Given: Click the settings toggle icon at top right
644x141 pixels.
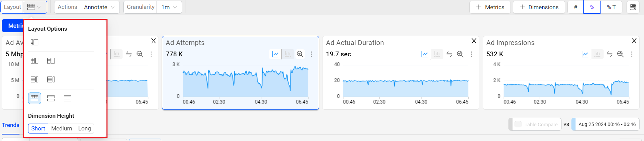Looking at the screenshot, I should click(633, 7).
